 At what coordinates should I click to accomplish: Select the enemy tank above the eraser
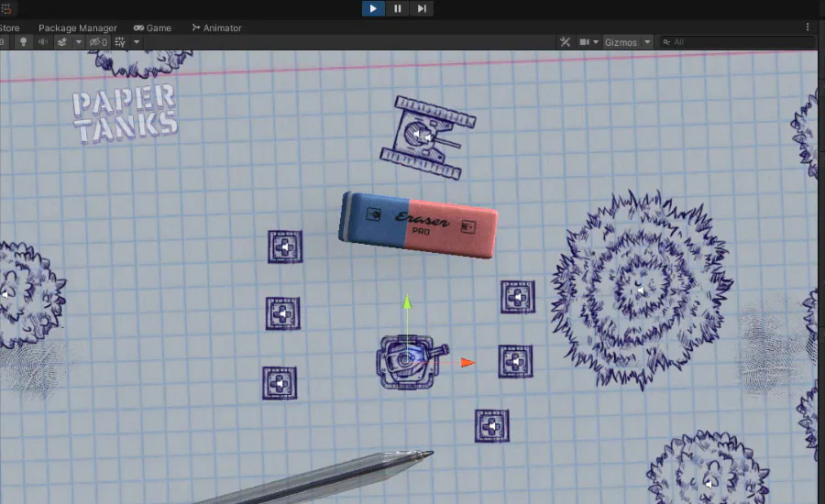tap(428, 137)
